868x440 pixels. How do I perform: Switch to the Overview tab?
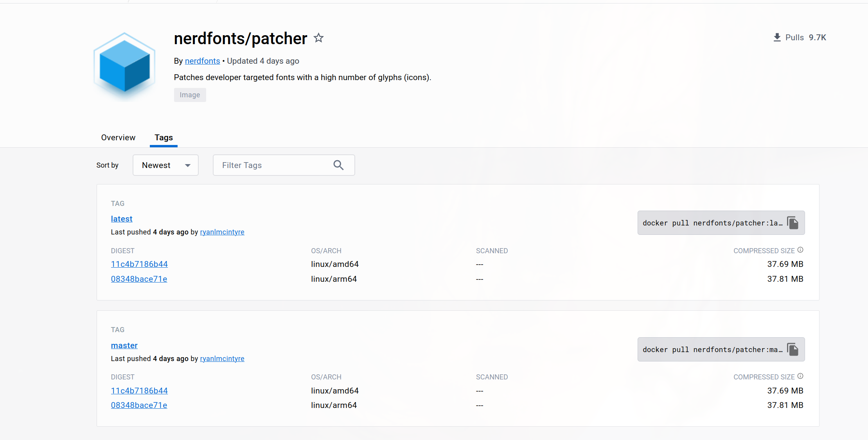click(118, 138)
